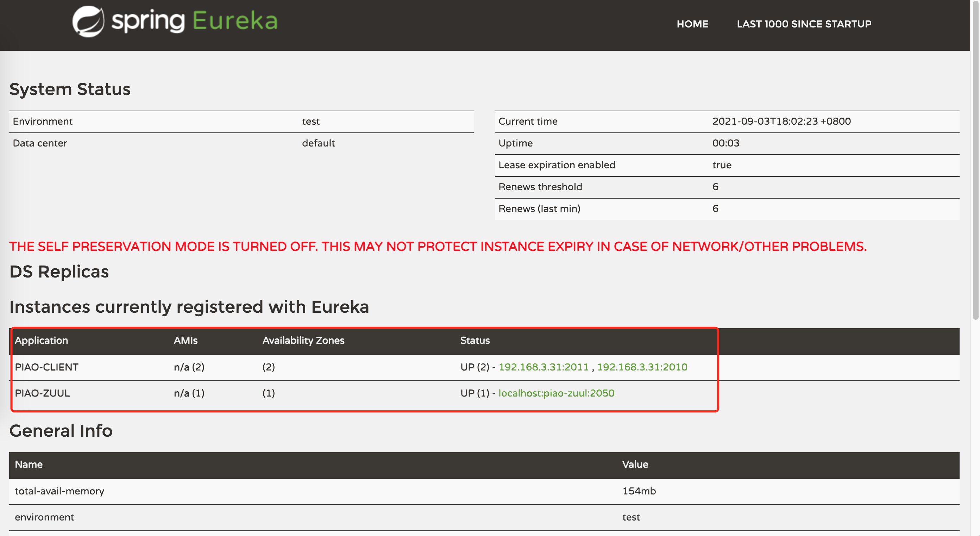This screenshot has width=980, height=536.
Task: Click the Lease expiration enabled label
Action: tap(557, 165)
